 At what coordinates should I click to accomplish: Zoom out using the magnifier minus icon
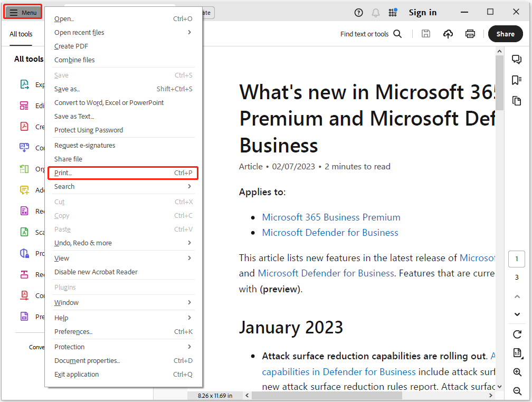tap(517, 391)
